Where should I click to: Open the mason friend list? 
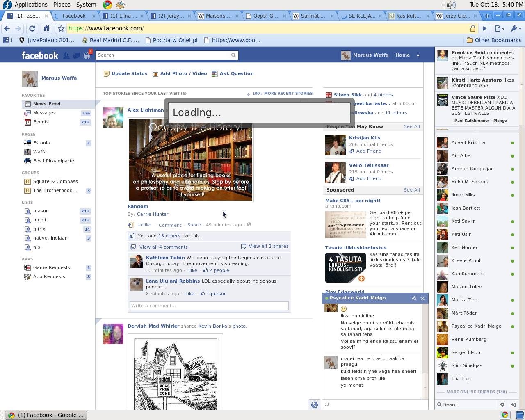tap(41, 211)
